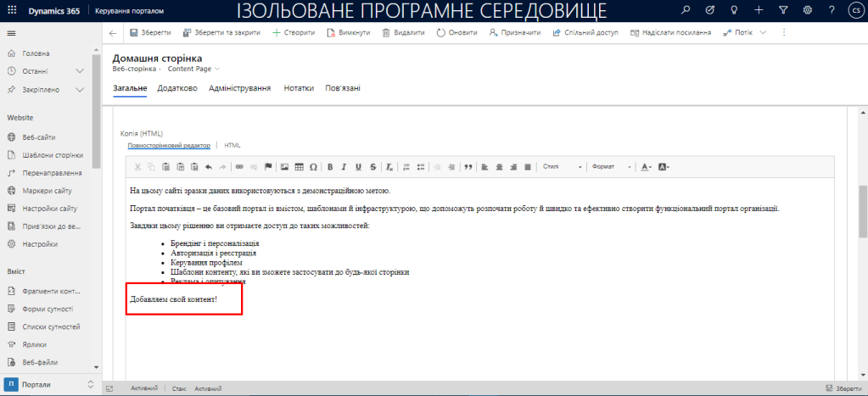The height and width of the screenshot is (396, 868).
Task: Open the special character (Omega) picker
Action: coord(313,166)
